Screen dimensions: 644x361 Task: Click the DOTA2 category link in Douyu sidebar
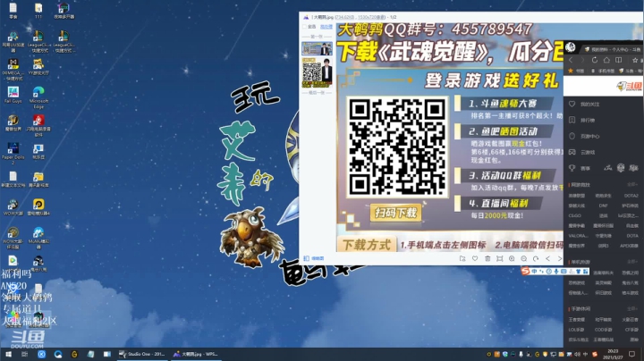[631, 196]
